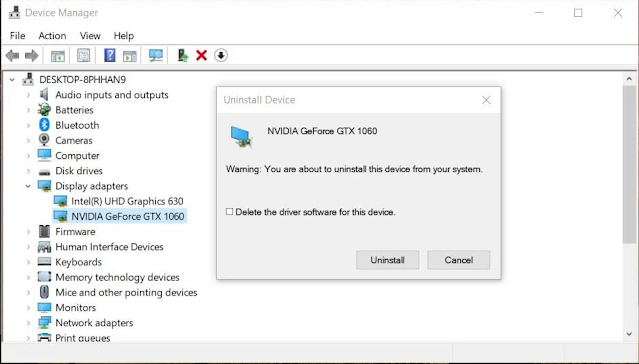Click the scrollbar down arrow
Screen dimensions: 639x364
[x=629, y=334]
